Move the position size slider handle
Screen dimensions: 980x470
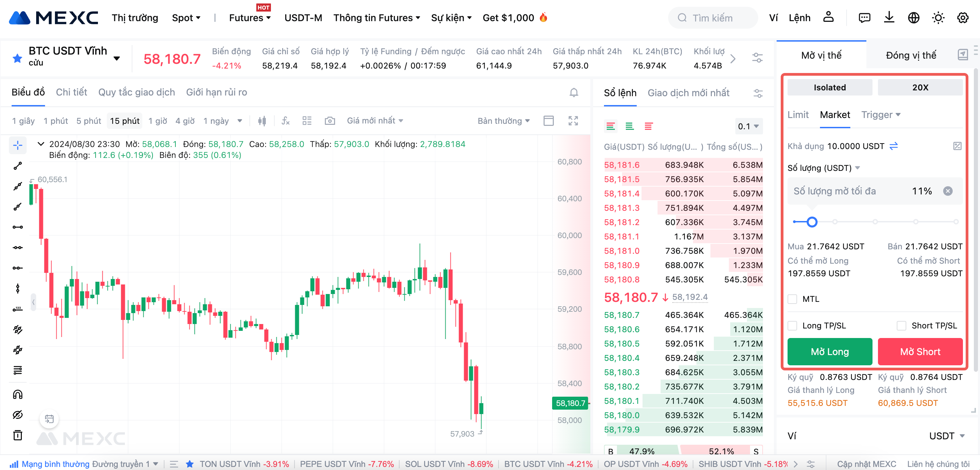[x=812, y=222]
